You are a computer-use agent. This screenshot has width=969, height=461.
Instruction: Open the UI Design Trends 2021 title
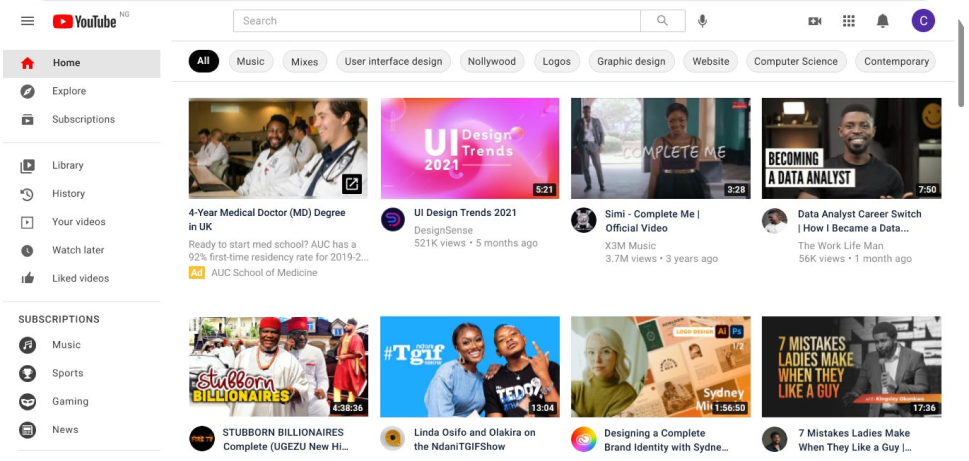465,213
